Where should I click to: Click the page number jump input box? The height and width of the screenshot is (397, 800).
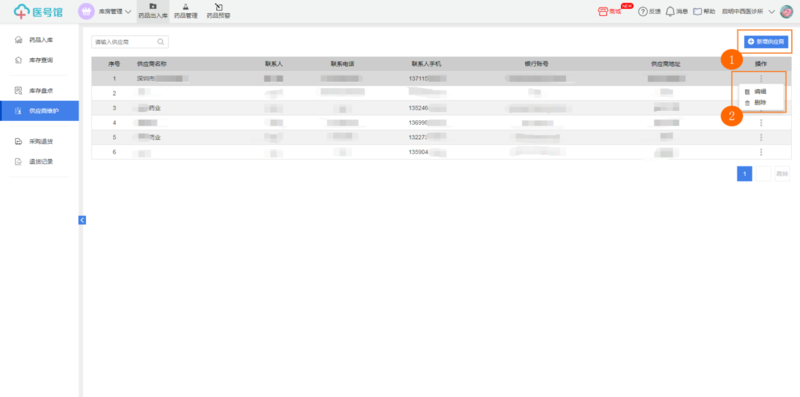(x=763, y=174)
